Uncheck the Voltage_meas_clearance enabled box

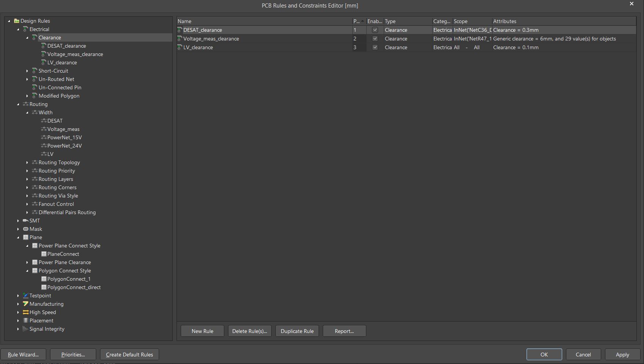tap(375, 39)
